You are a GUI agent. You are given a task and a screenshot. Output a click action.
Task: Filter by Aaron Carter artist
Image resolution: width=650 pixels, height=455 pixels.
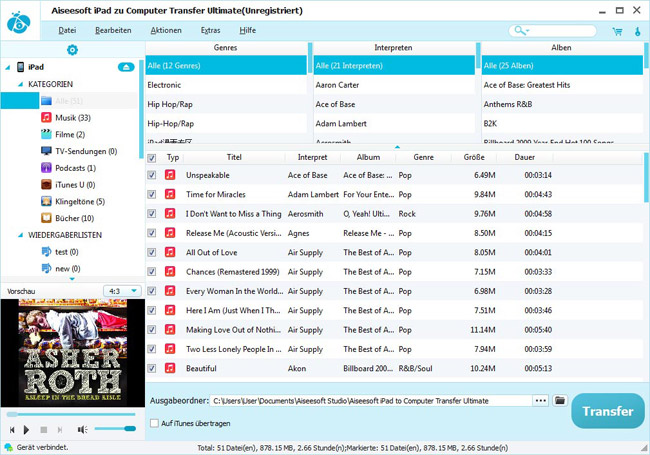pos(394,85)
